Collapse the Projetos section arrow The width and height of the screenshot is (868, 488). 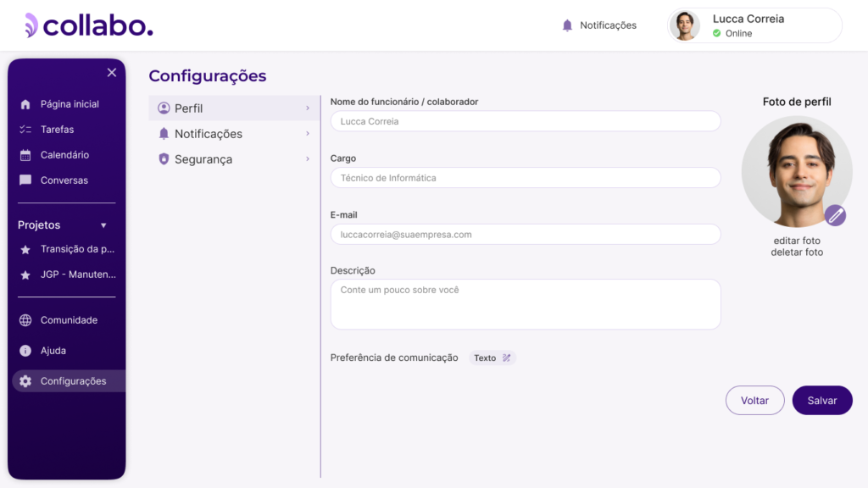[x=103, y=225]
